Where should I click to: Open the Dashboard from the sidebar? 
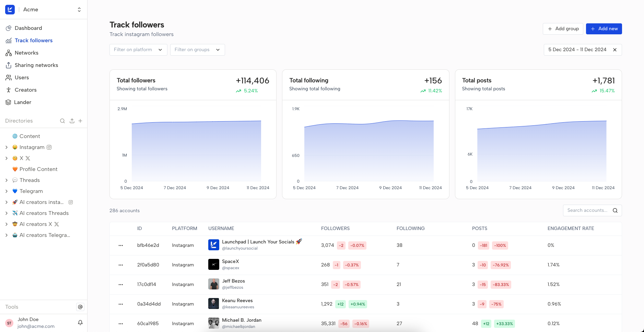[x=28, y=28]
